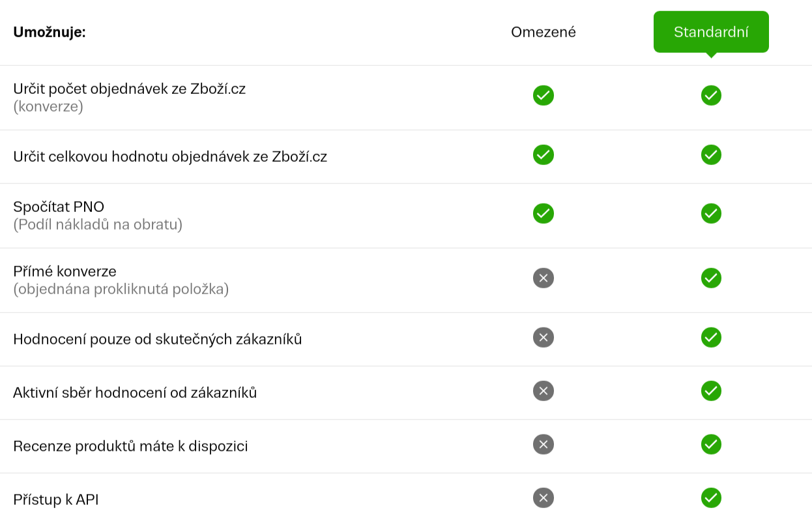Click the Spočítat PNO feature text

[x=59, y=207]
